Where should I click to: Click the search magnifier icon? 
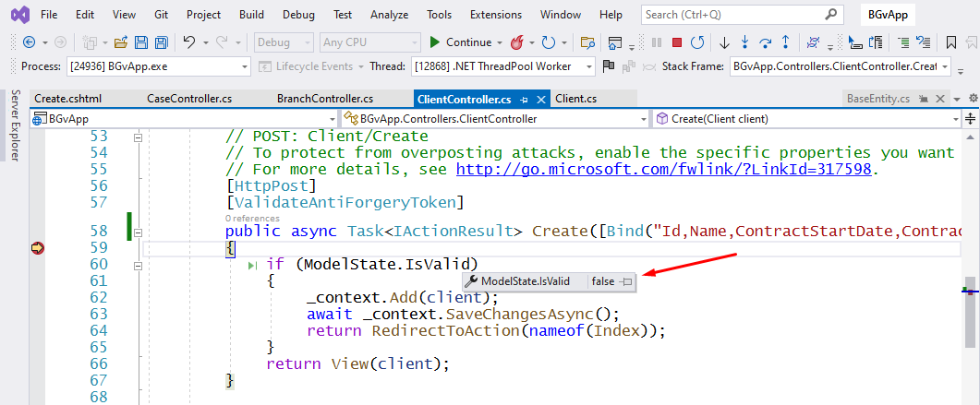pos(830,15)
